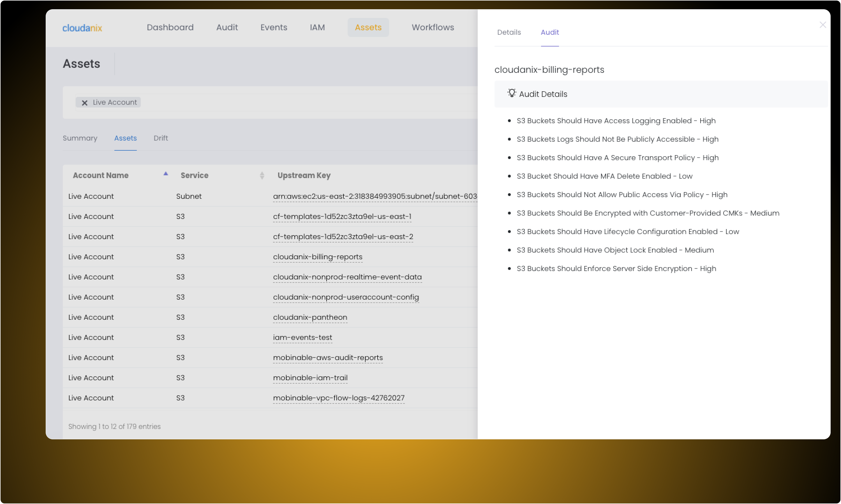Open the iam-events-test asset
The height and width of the screenshot is (504, 841).
pyautogui.click(x=302, y=337)
